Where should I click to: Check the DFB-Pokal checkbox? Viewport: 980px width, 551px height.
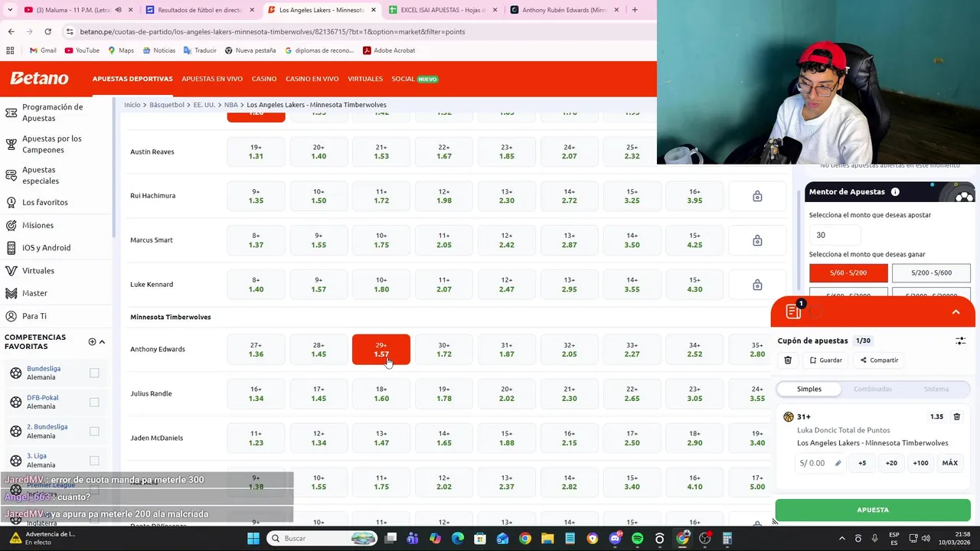tap(94, 403)
